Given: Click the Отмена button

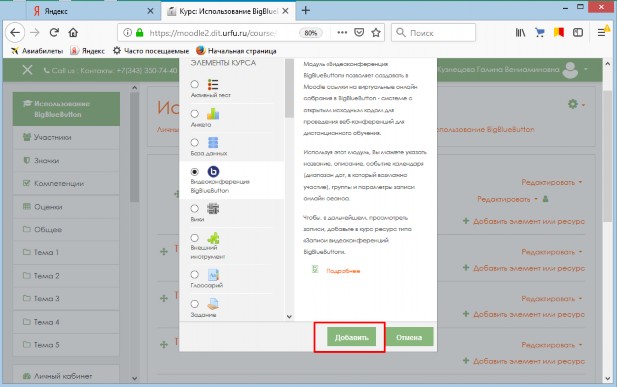Looking at the screenshot, I should [409, 337].
